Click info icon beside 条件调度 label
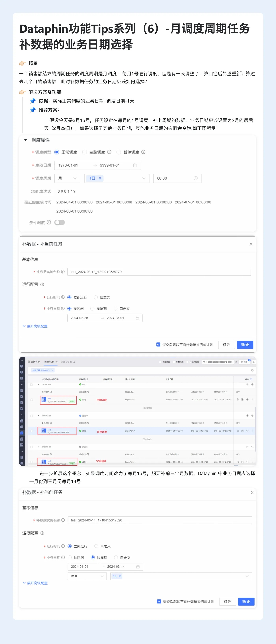The height and width of the screenshot is (644, 276). [x=49, y=222]
